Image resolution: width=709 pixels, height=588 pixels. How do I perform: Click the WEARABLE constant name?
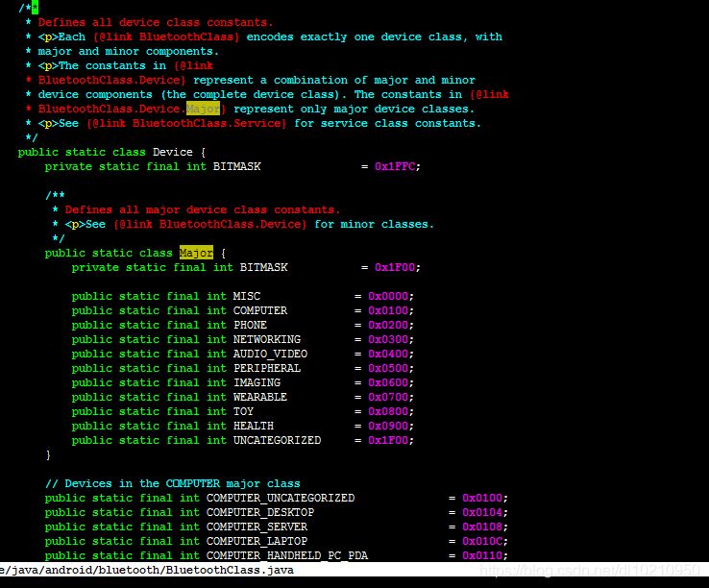tap(260, 397)
